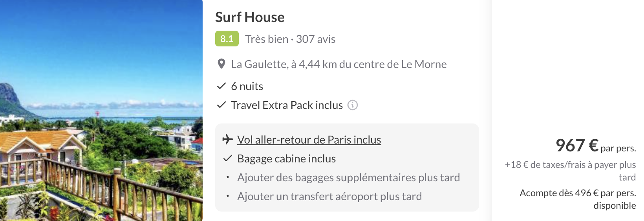Click the checkmark icon beside 6 nuits
644x221 pixels.
point(221,86)
